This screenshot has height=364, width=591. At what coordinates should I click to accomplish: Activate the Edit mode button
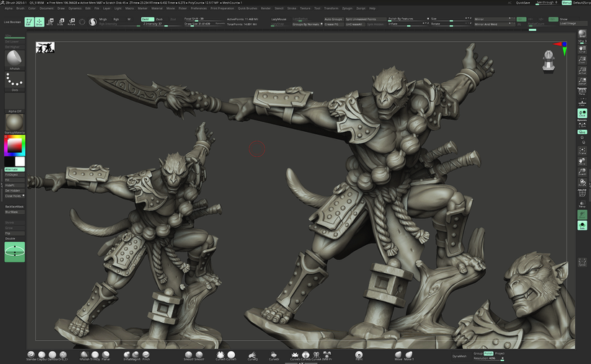pyautogui.click(x=29, y=22)
